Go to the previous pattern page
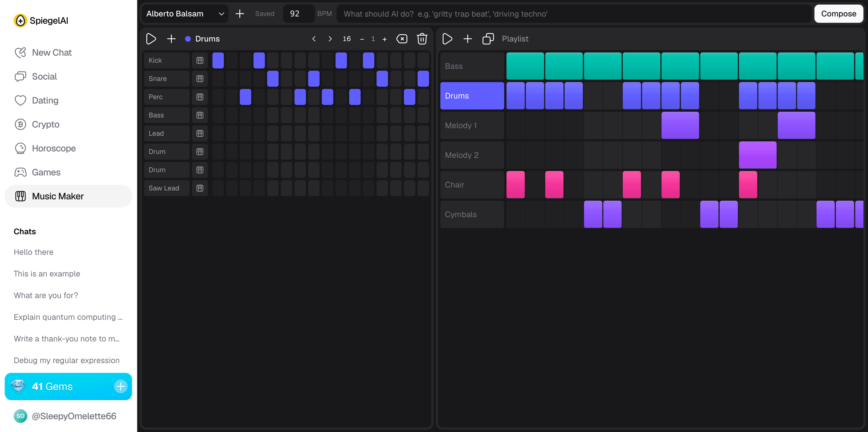 [x=314, y=39]
